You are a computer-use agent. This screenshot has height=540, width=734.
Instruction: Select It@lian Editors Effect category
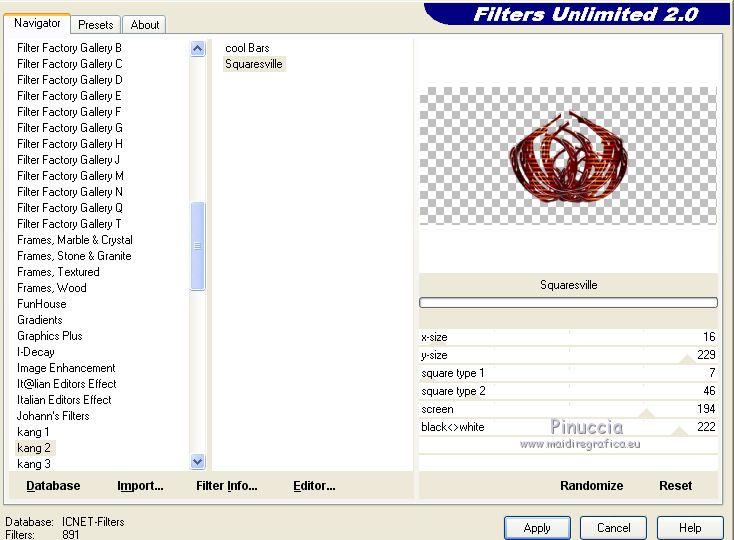coord(66,384)
